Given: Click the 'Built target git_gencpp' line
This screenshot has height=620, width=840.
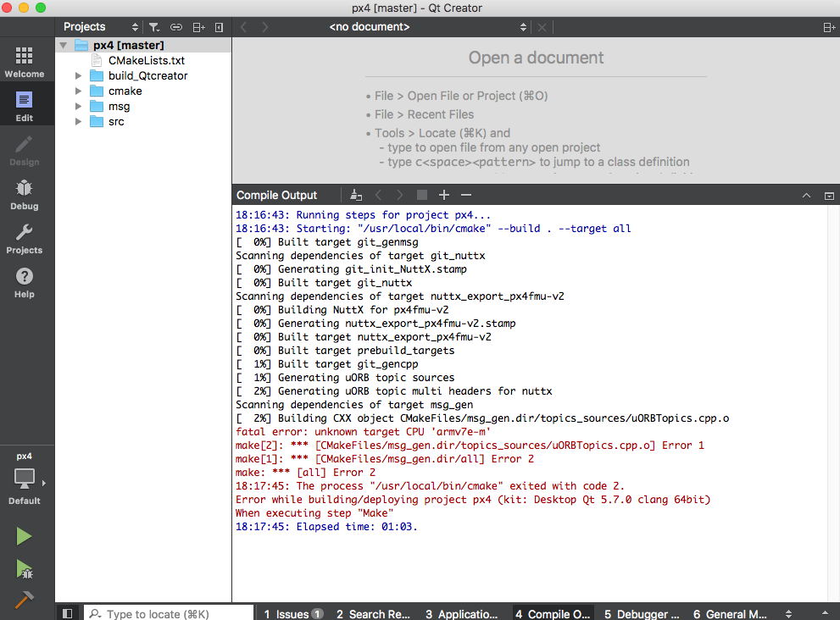Looking at the screenshot, I should [327, 364].
